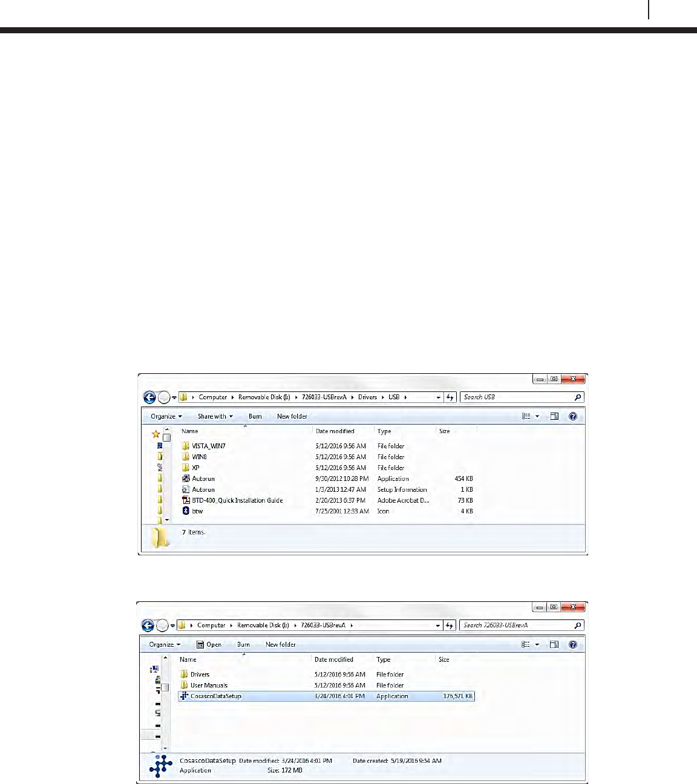This screenshot has width=697, height=784.
Task: Click Removable Disk breadcrumb in 726033-USBrevA window
Action: click(263, 626)
